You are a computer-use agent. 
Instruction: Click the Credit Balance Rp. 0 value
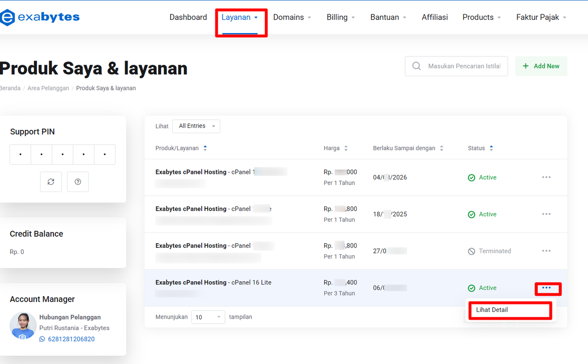[17, 252]
